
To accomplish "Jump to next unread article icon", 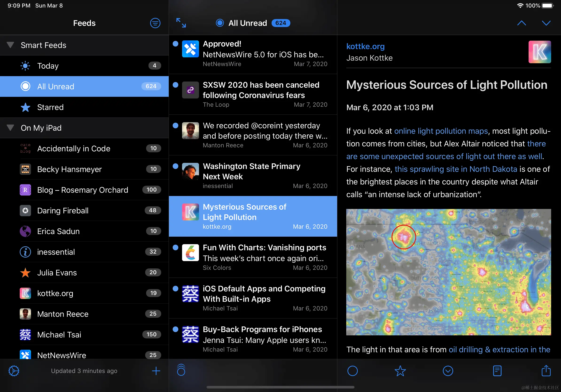I will [x=448, y=371].
